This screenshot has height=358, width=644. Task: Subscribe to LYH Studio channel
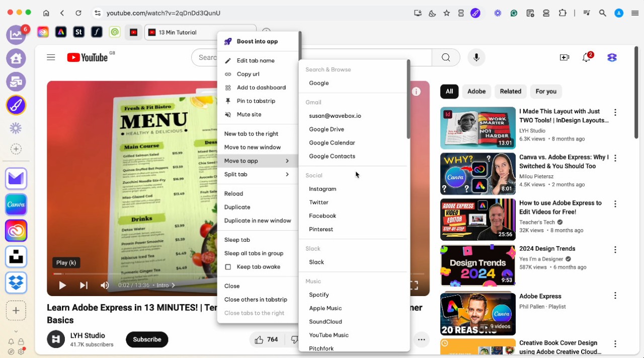[147, 339]
